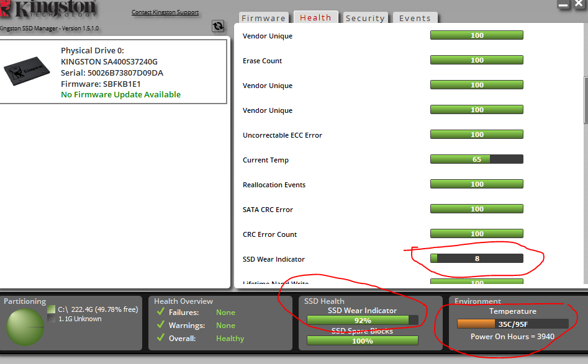Click the Failures None status text
Screen dimensions: 588x364
(x=225, y=313)
